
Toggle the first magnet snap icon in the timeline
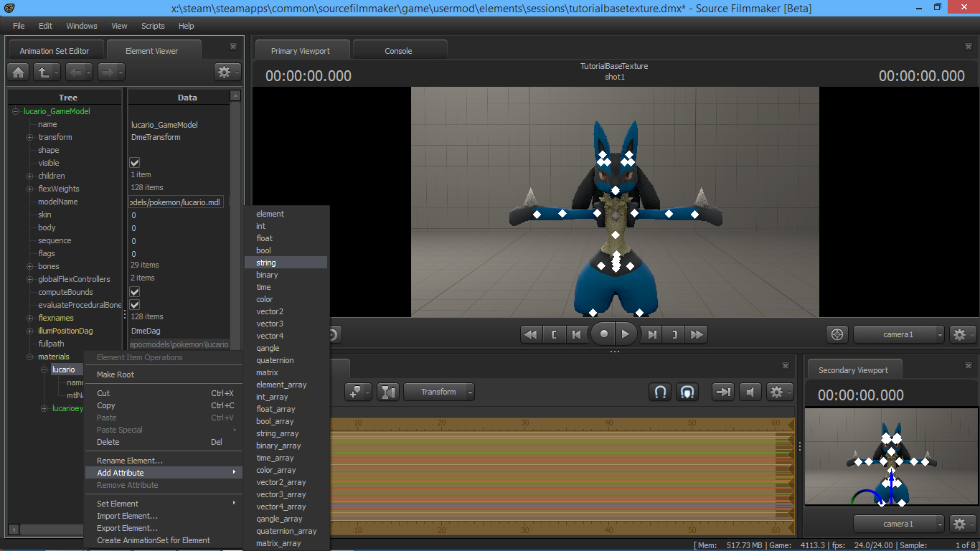click(x=660, y=392)
